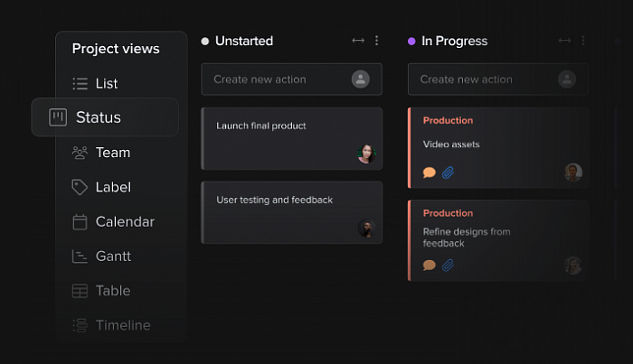Switch to the Calendar view
The width and height of the screenshot is (633, 364).
pyautogui.click(x=113, y=222)
